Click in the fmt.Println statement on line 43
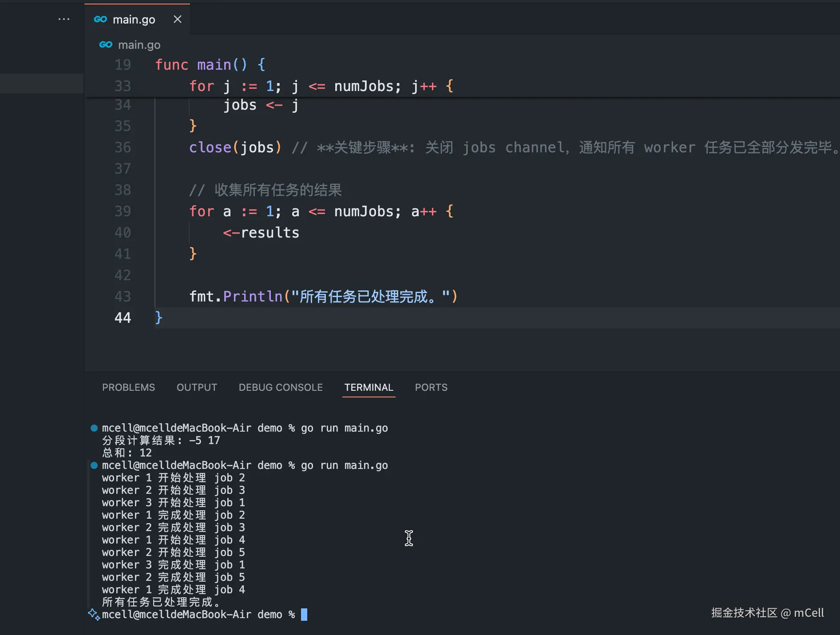This screenshot has height=635, width=840. [323, 296]
